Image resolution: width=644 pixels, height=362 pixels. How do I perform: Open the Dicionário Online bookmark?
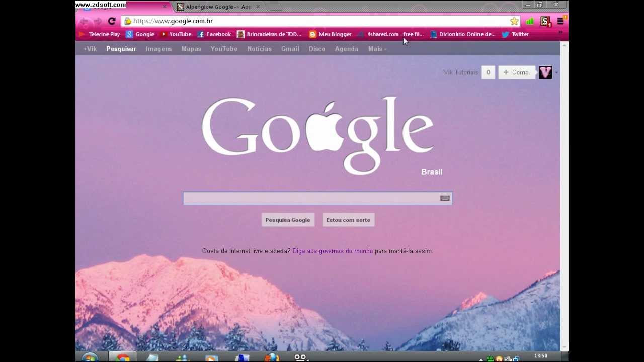[x=462, y=34]
